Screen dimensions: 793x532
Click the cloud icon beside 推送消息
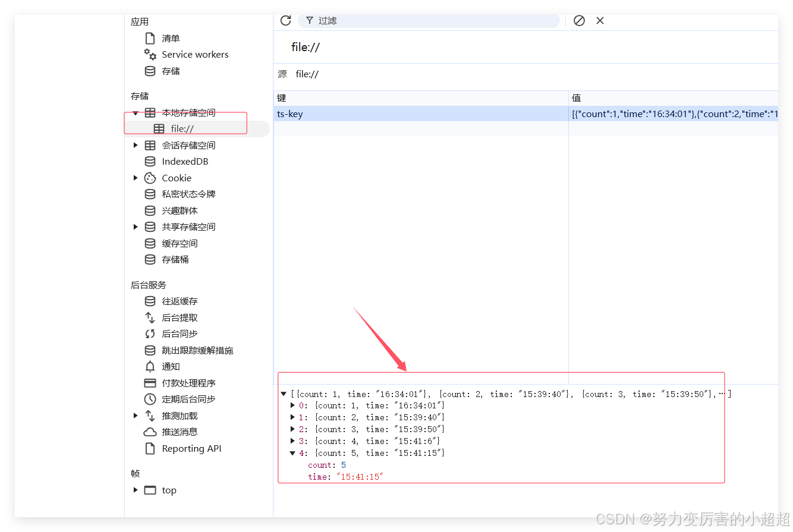(150, 432)
